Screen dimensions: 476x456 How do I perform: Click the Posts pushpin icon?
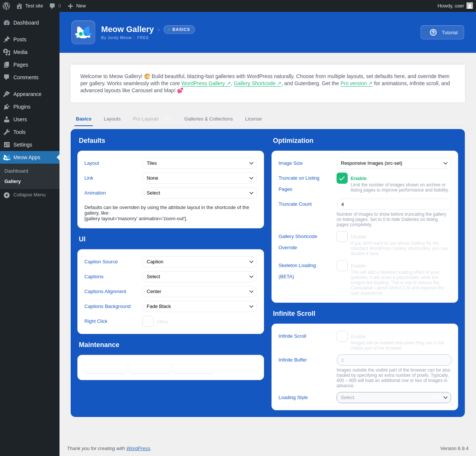coord(7,39)
